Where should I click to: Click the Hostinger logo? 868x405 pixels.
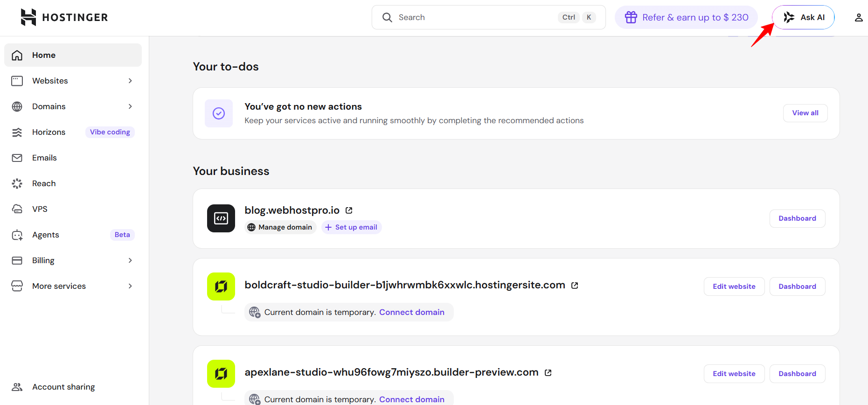point(64,17)
